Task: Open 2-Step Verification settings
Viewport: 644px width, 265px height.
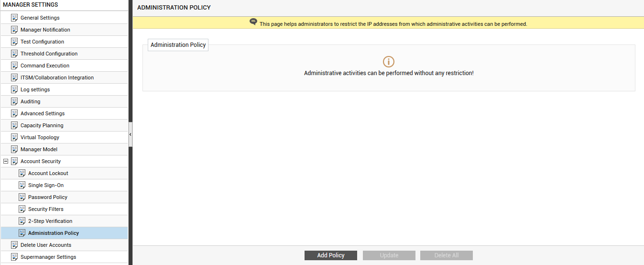Action: pos(50,221)
